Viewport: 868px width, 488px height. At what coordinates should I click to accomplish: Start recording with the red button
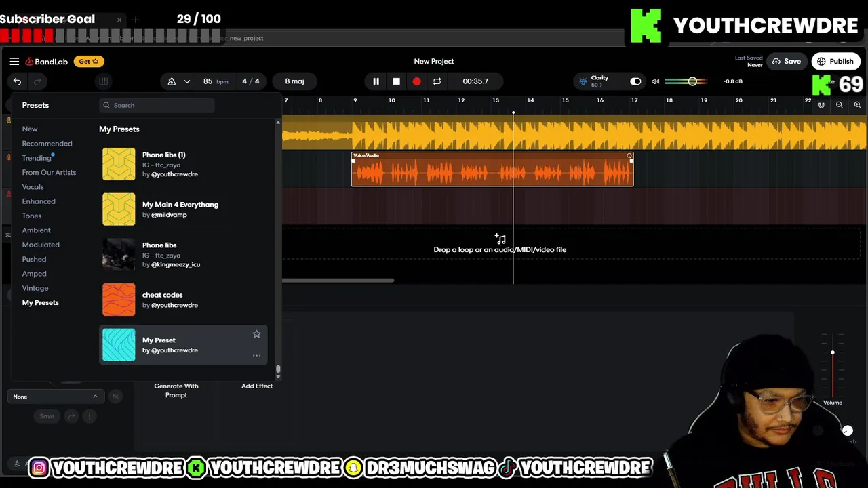pos(416,81)
